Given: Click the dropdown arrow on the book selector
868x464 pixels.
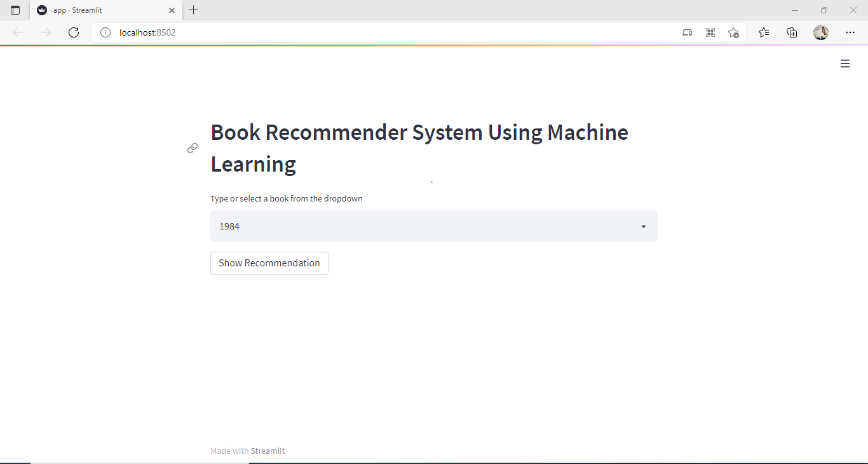Looking at the screenshot, I should pos(643,226).
